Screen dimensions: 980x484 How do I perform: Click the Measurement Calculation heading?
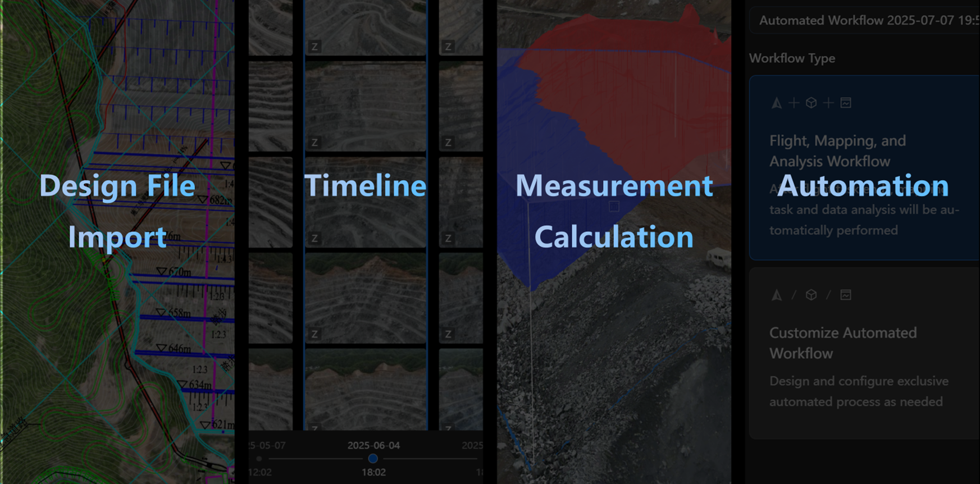614,211
